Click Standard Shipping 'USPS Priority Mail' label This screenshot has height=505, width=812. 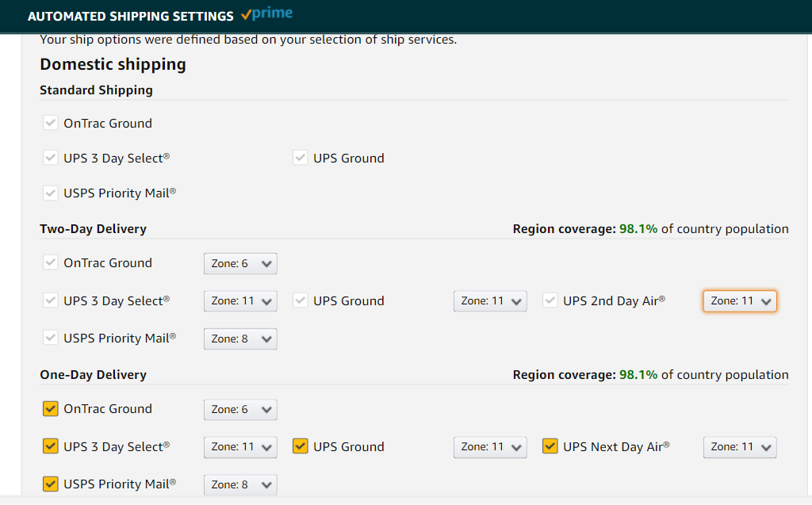pos(120,193)
